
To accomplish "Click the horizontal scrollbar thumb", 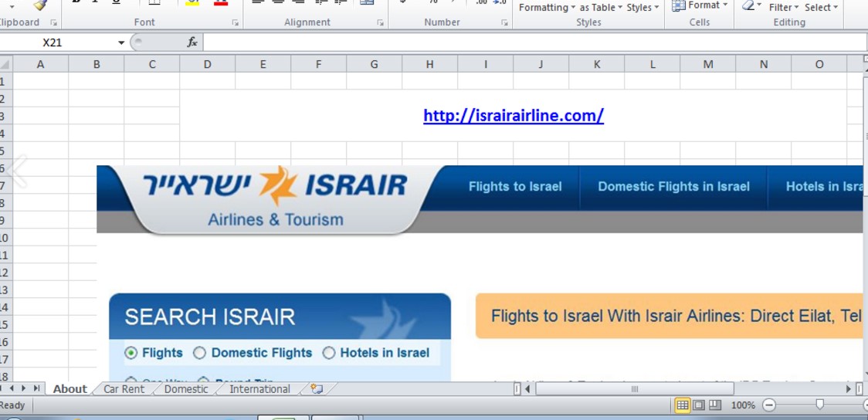I will coord(634,389).
